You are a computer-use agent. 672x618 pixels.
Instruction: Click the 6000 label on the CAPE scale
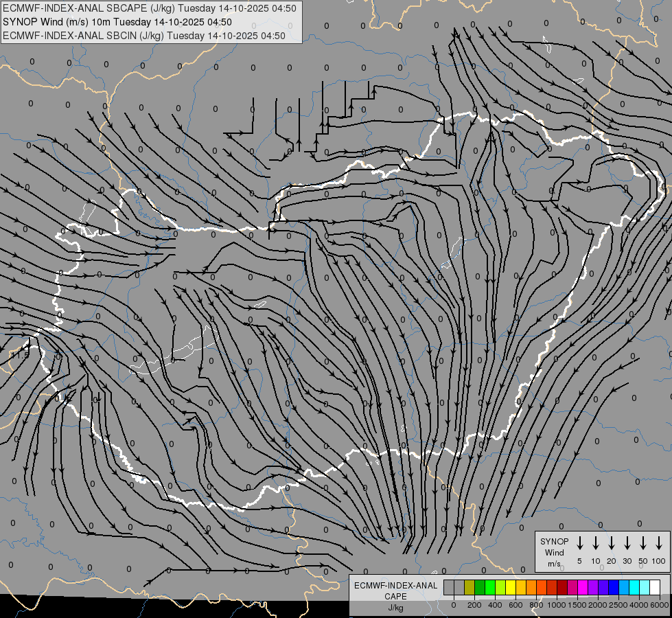pos(660,605)
